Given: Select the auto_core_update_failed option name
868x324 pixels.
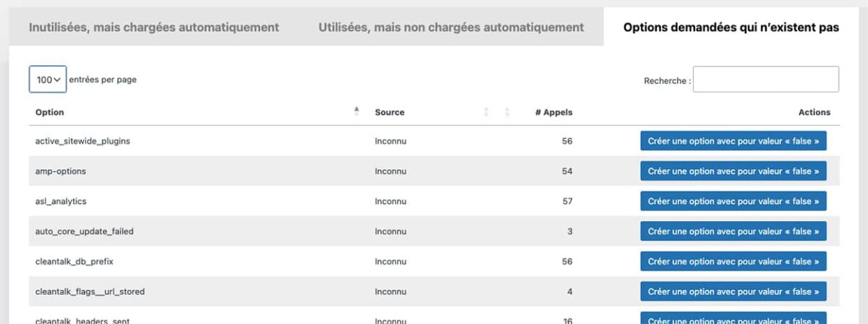Looking at the screenshot, I should pyautogui.click(x=85, y=231).
